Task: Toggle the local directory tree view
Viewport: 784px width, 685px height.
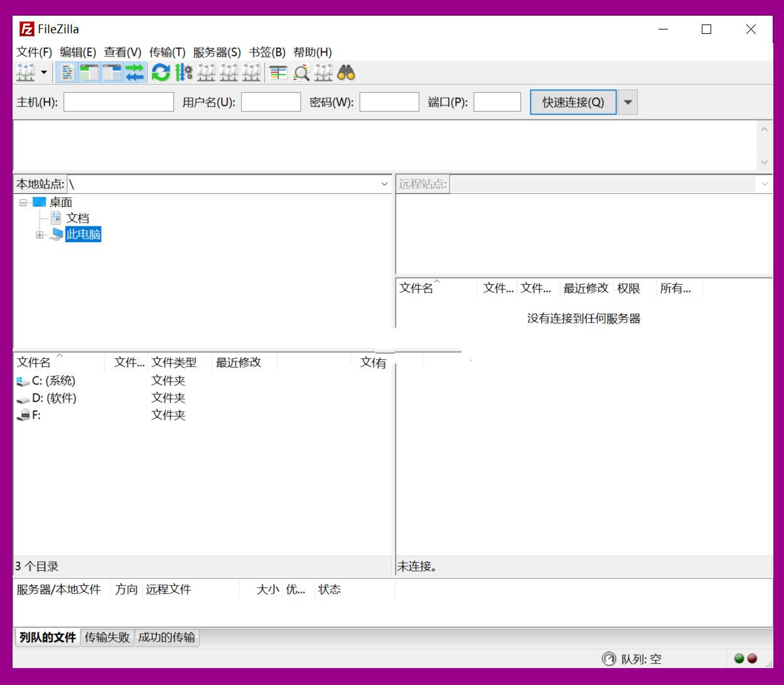Action: click(90, 73)
